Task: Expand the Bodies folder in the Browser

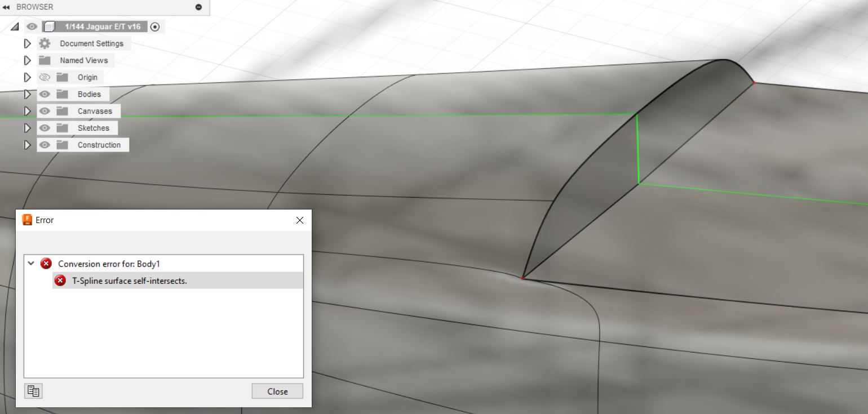Action: [x=27, y=94]
